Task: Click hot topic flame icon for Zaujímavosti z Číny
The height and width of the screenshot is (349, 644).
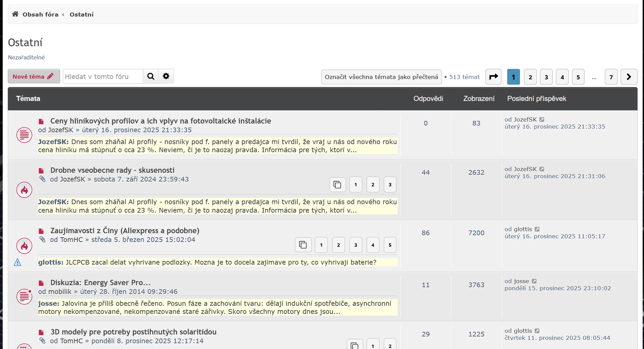Action: [24, 246]
